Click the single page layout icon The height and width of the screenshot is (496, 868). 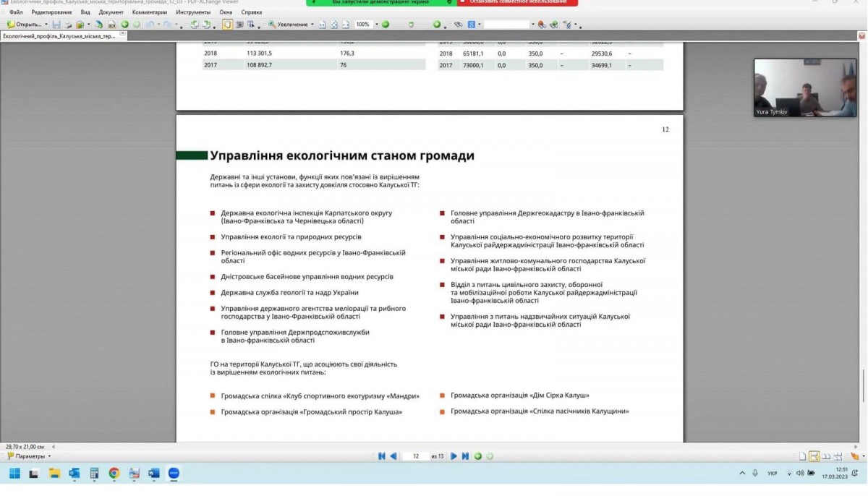[x=802, y=456]
